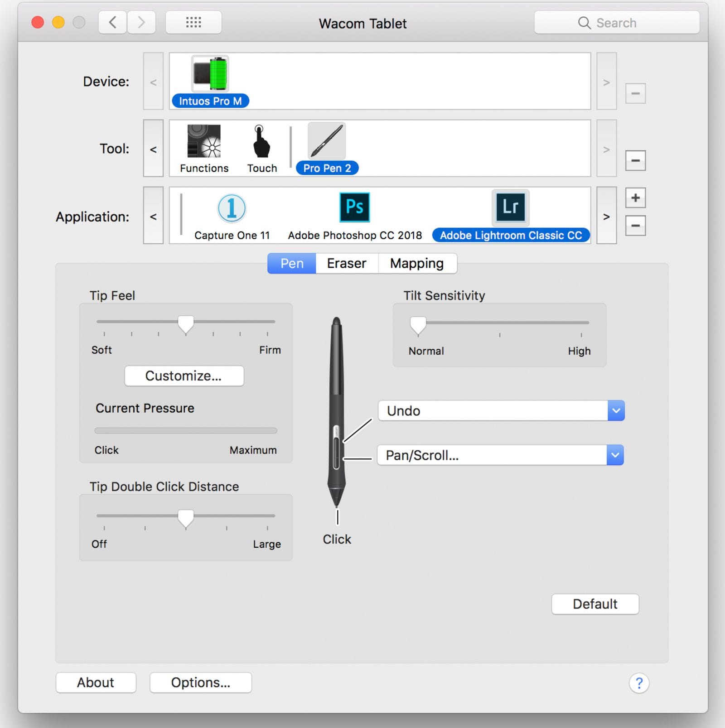725x728 pixels.
Task: Adjust the Tip Double Click Distance slider
Action: click(x=186, y=518)
